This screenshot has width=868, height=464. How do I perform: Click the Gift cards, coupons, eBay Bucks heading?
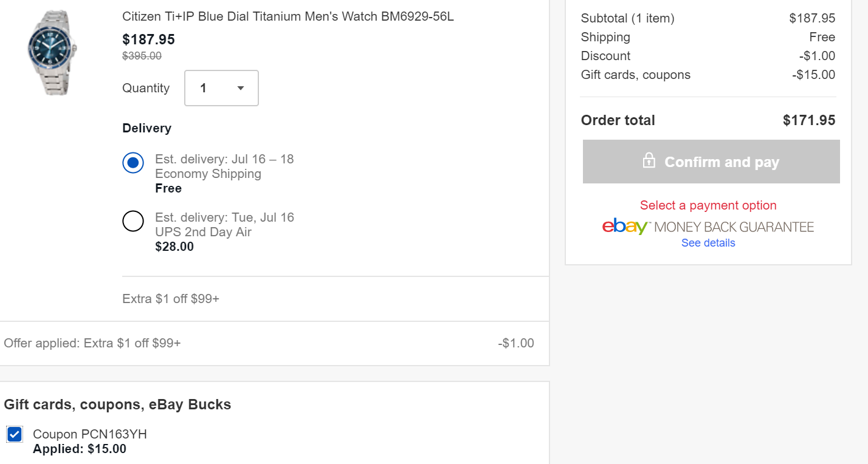(x=117, y=404)
